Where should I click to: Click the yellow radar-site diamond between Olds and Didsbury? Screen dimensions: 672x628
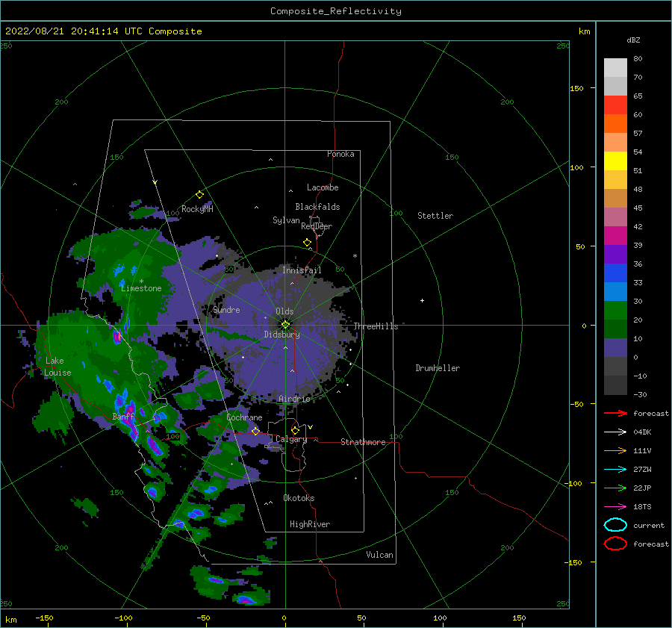coord(285,325)
